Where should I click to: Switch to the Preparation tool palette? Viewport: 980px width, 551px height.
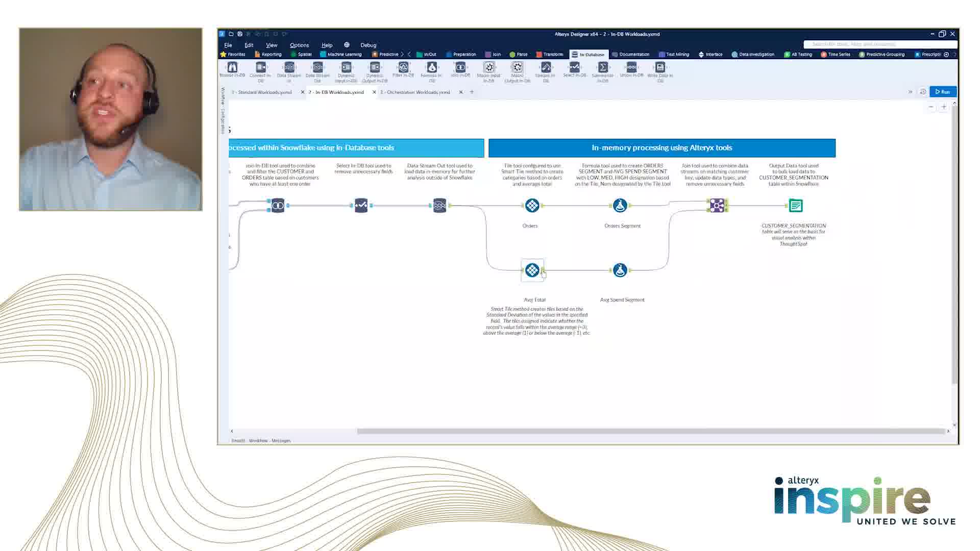(461, 54)
